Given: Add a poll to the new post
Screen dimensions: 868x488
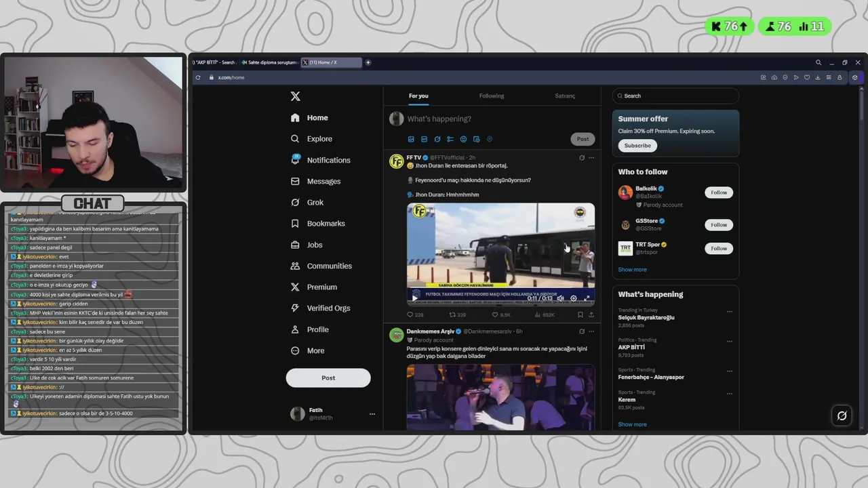Looking at the screenshot, I should [x=450, y=139].
